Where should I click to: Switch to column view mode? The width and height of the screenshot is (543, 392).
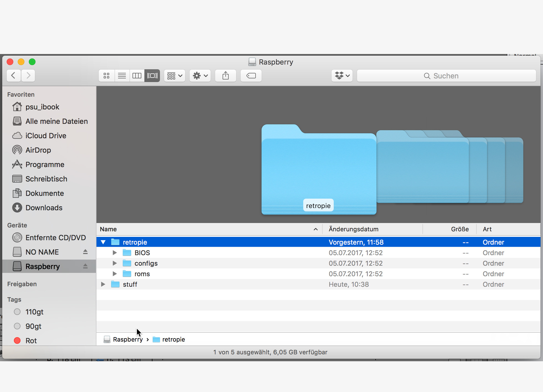[137, 76]
